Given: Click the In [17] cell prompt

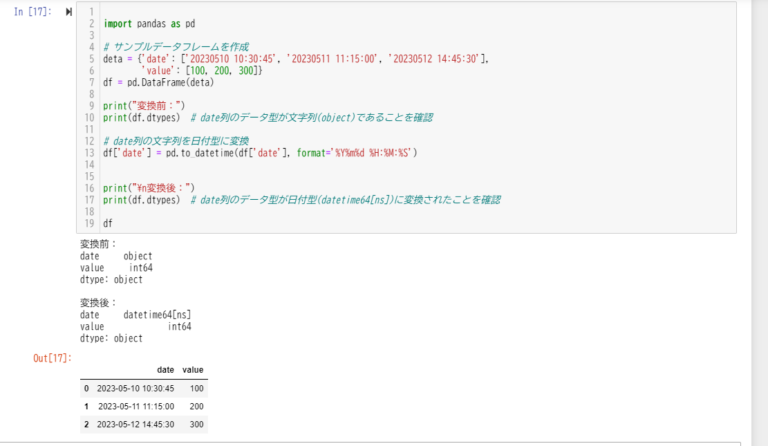Looking at the screenshot, I should (x=35, y=11).
